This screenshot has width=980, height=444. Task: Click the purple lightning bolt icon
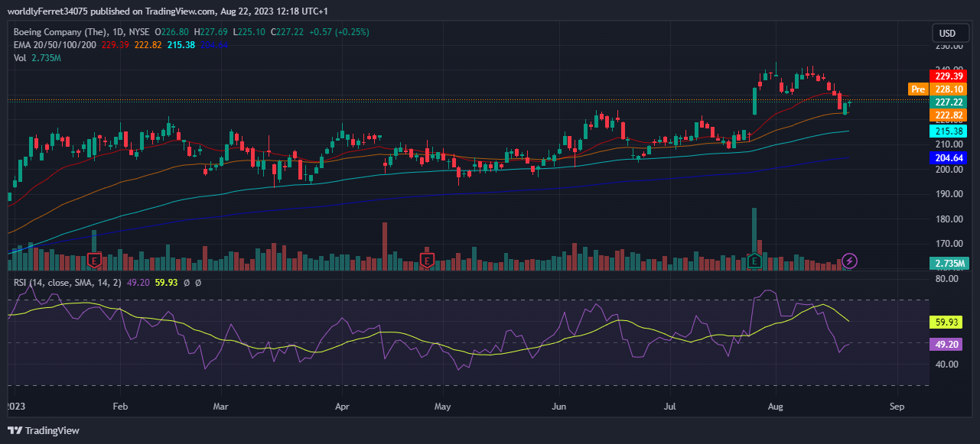(x=850, y=261)
